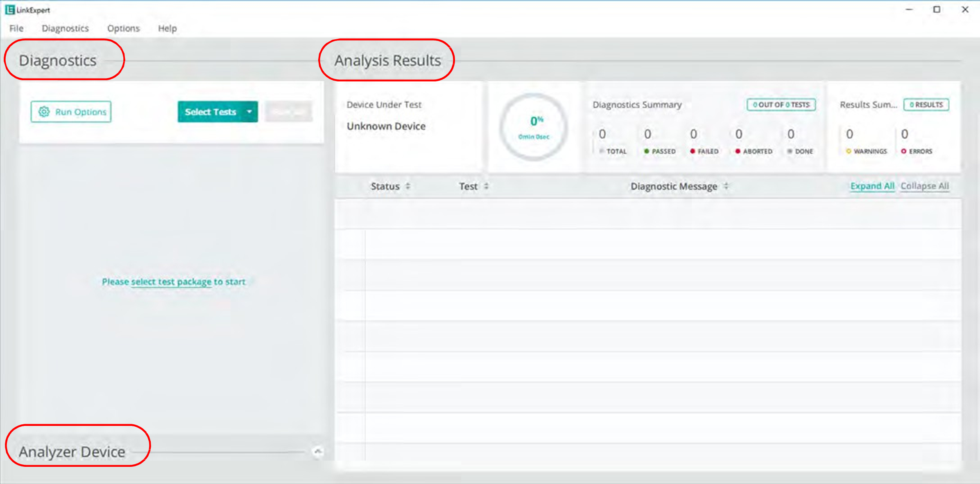Click the 0 OUT OF 0 TESTS badge

pyautogui.click(x=781, y=105)
